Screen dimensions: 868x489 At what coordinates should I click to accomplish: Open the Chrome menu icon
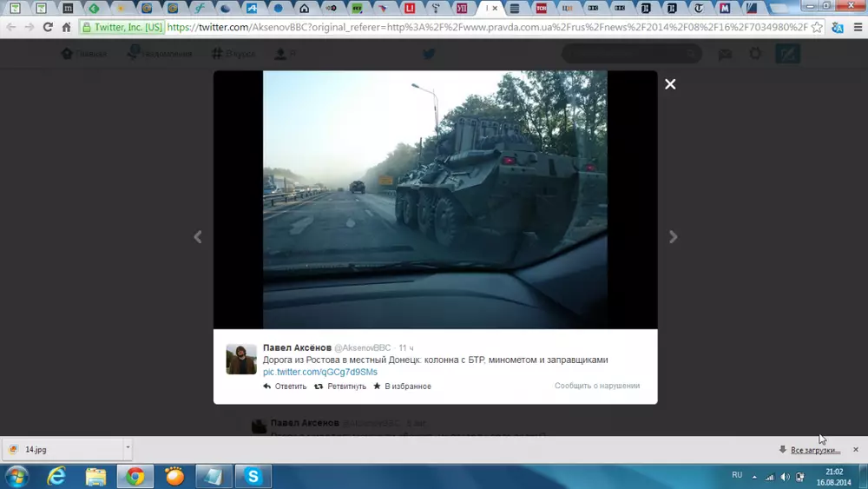click(858, 27)
